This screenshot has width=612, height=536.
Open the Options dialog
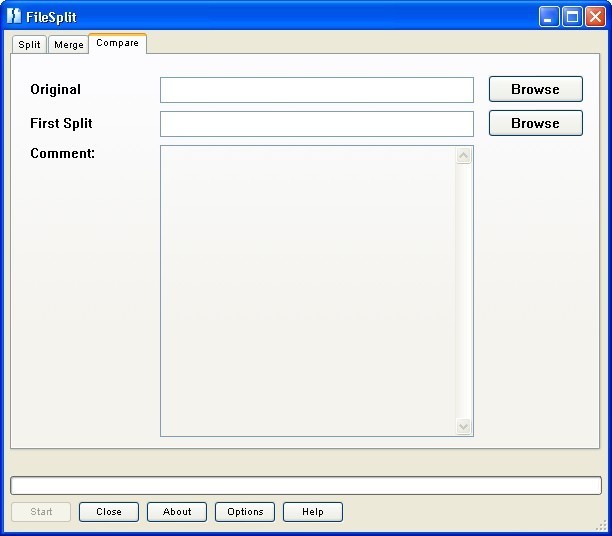point(245,512)
